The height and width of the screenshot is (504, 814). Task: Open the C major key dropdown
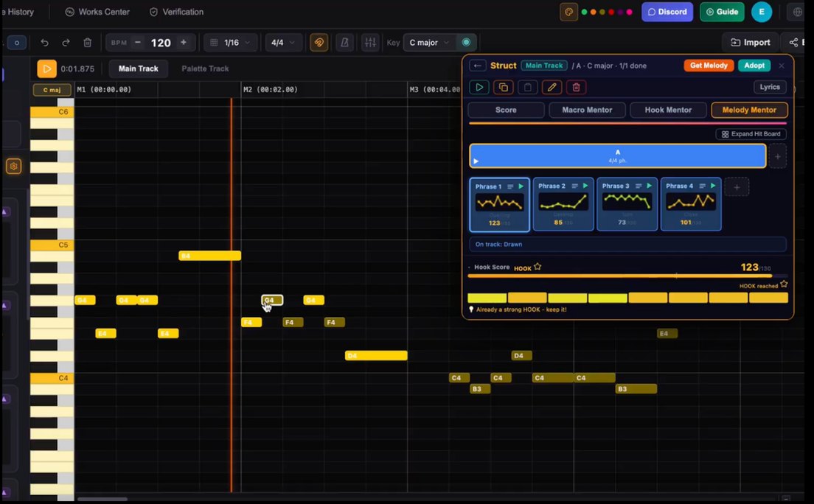point(429,43)
